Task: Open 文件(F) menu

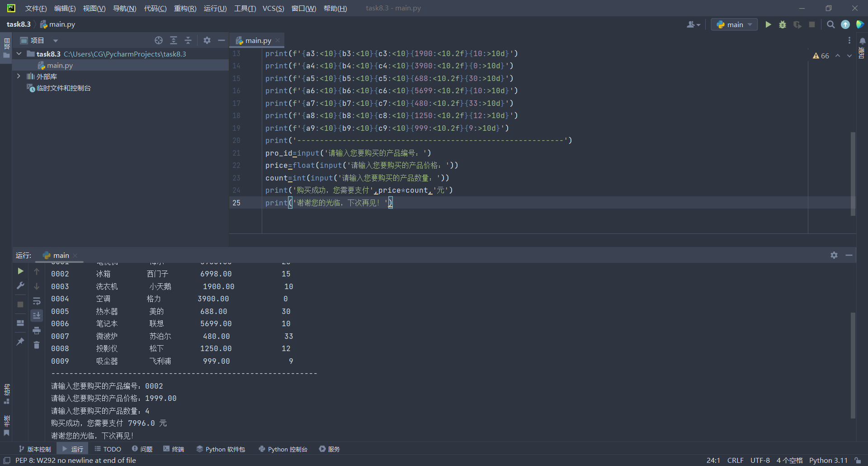Action: pos(36,8)
